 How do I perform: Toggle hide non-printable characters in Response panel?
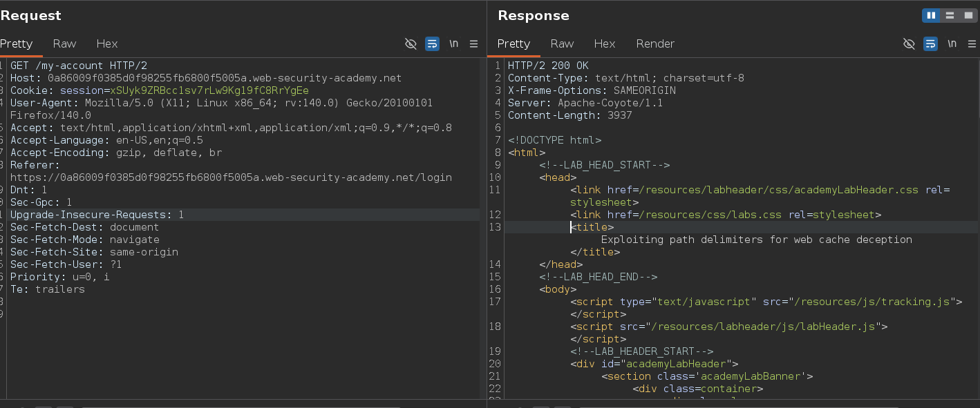[909, 43]
